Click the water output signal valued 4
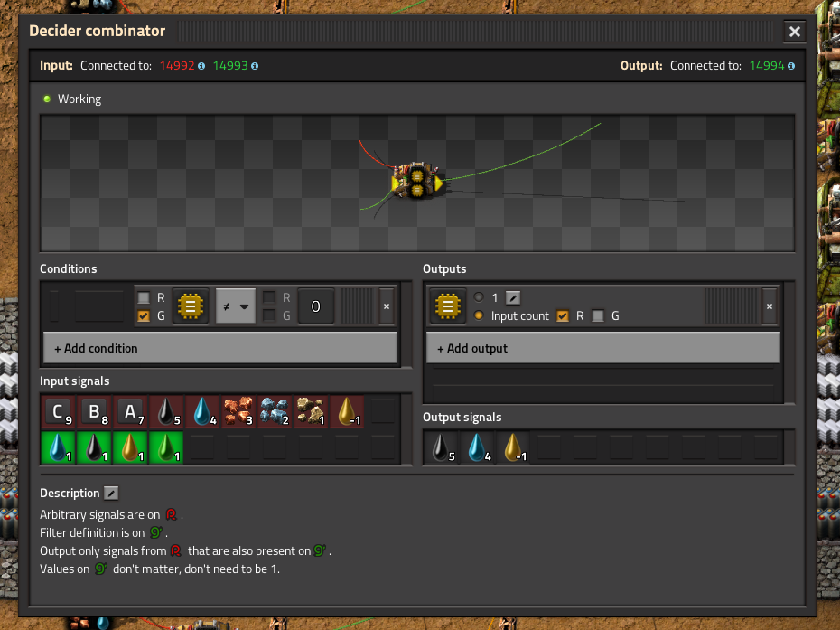Viewport: 840px width, 630px height. pyautogui.click(x=477, y=447)
